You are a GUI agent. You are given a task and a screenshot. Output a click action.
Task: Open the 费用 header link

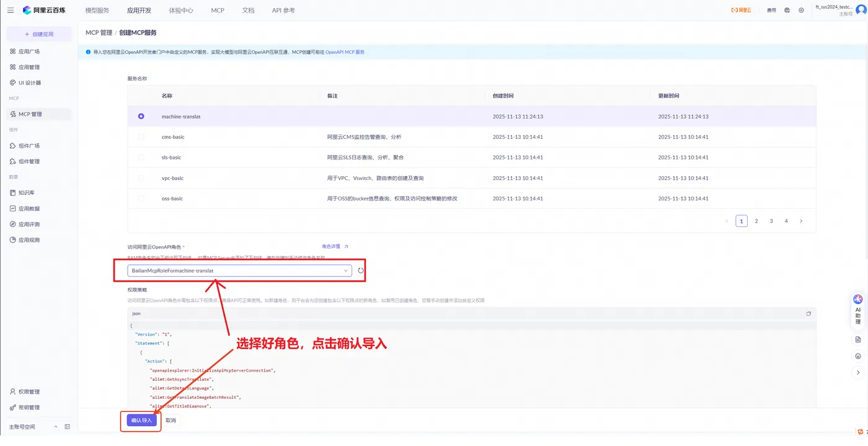[x=771, y=10]
